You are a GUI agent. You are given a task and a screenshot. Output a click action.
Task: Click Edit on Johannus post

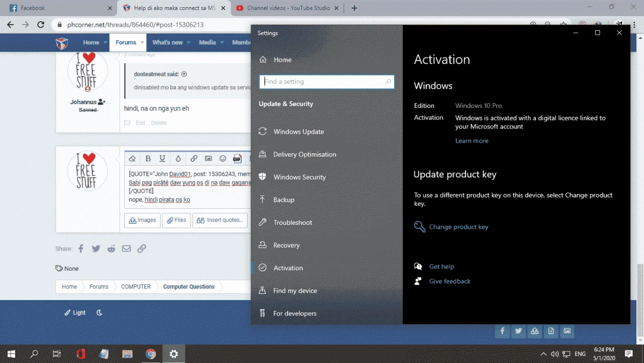[x=140, y=123]
